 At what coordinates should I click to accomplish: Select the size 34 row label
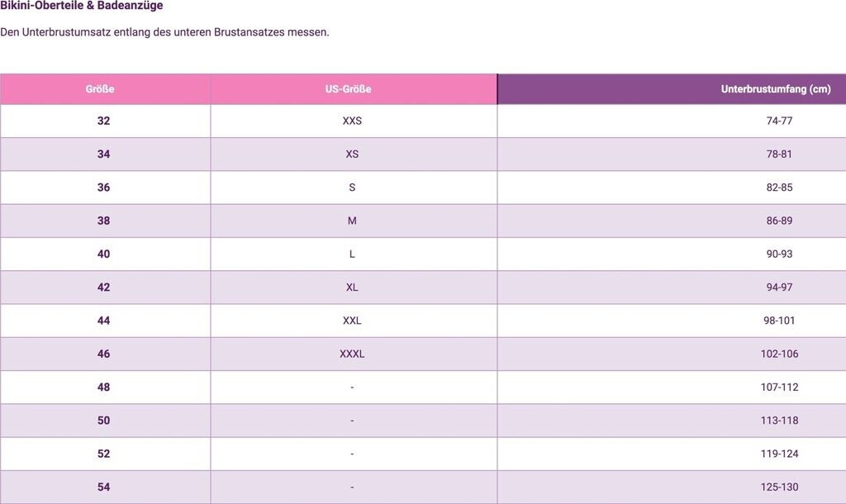103,155
